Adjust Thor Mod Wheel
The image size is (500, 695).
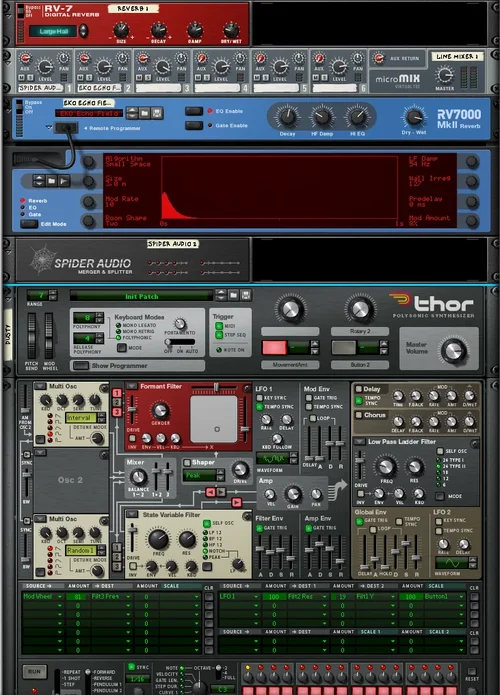tap(49, 336)
